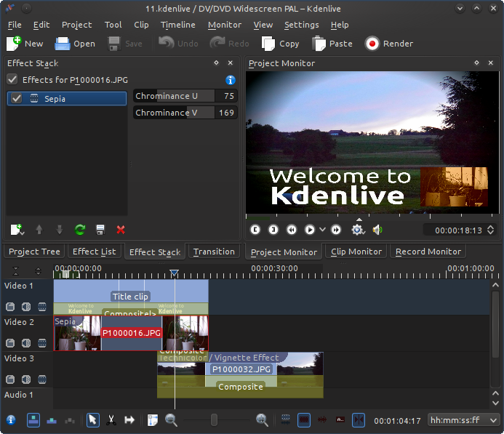Viewport: 504px width, 434px height.
Task: Click the Render button
Action: [389, 44]
